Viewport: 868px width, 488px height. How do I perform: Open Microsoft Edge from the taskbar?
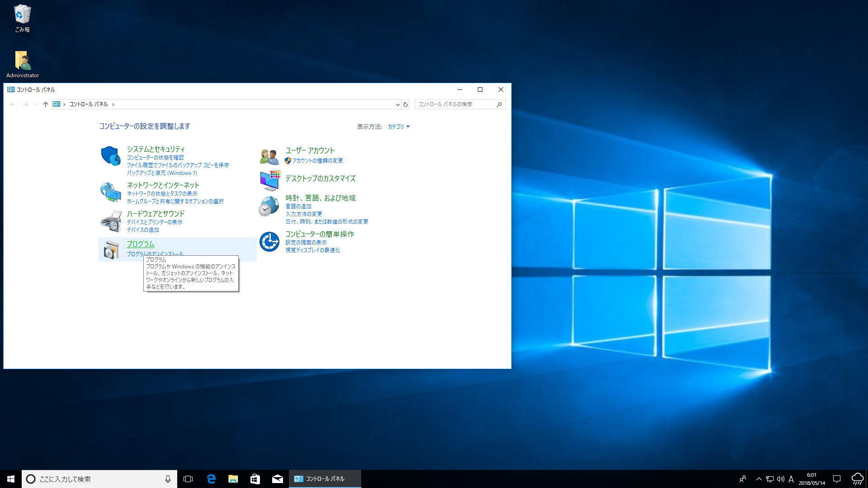pos(211,479)
